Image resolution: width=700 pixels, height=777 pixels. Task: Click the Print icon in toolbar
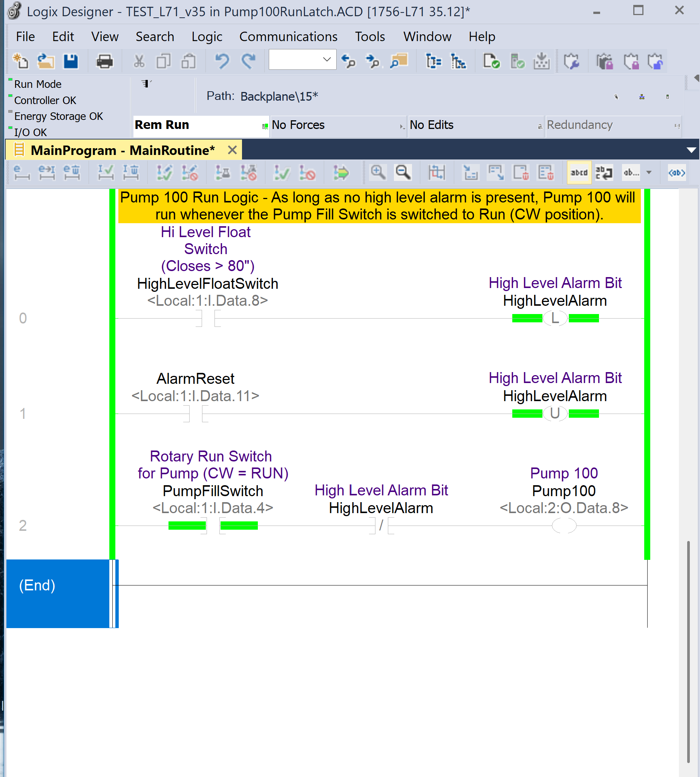tap(104, 61)
